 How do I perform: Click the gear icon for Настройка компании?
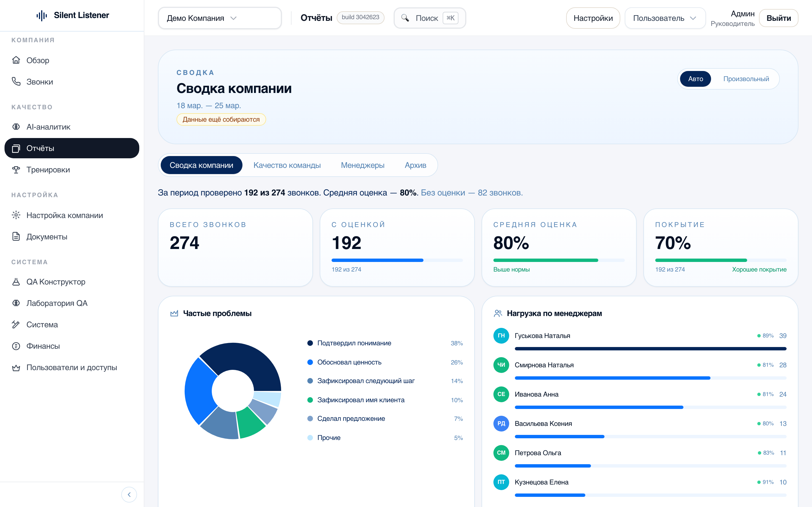pyautogui.click(x=16, y=215)
